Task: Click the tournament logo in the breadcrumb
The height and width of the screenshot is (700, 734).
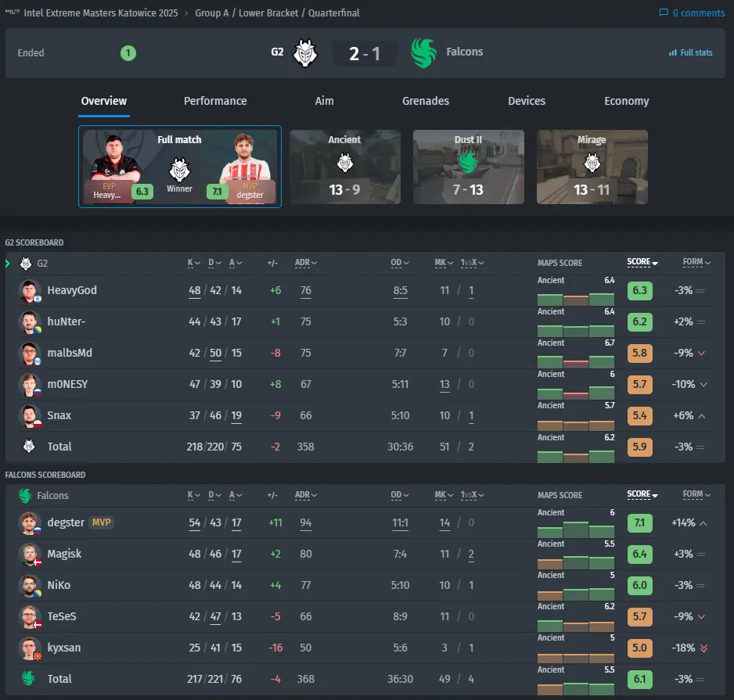Action: point(13,13)
